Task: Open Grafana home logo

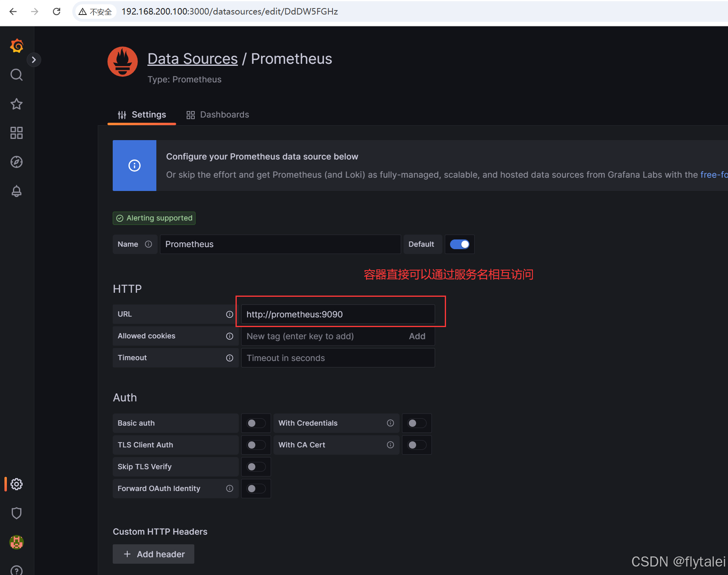Action: [17, 46]
